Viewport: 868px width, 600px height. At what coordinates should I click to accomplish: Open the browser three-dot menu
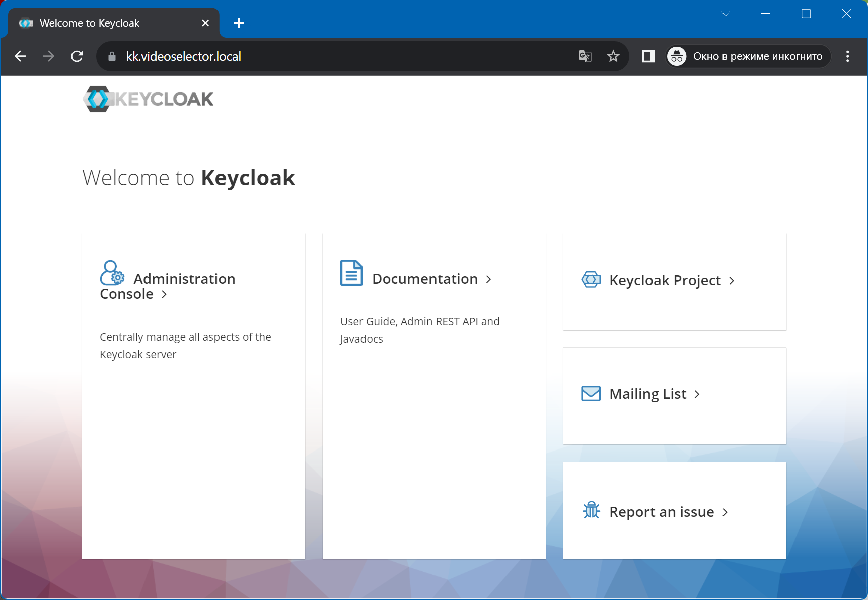[848, 56]
